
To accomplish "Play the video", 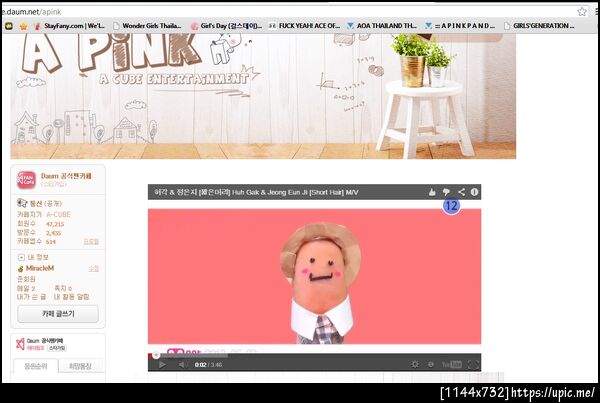I will pos(162,365).
